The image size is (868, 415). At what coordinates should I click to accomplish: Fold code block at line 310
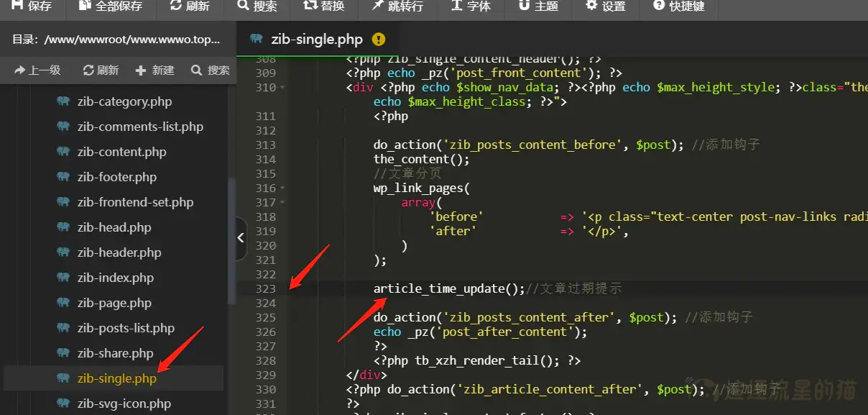tap(282, 88)
